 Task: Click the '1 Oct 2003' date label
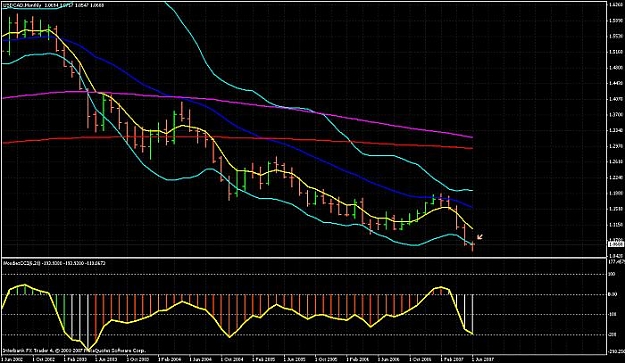tap(138, 359)
